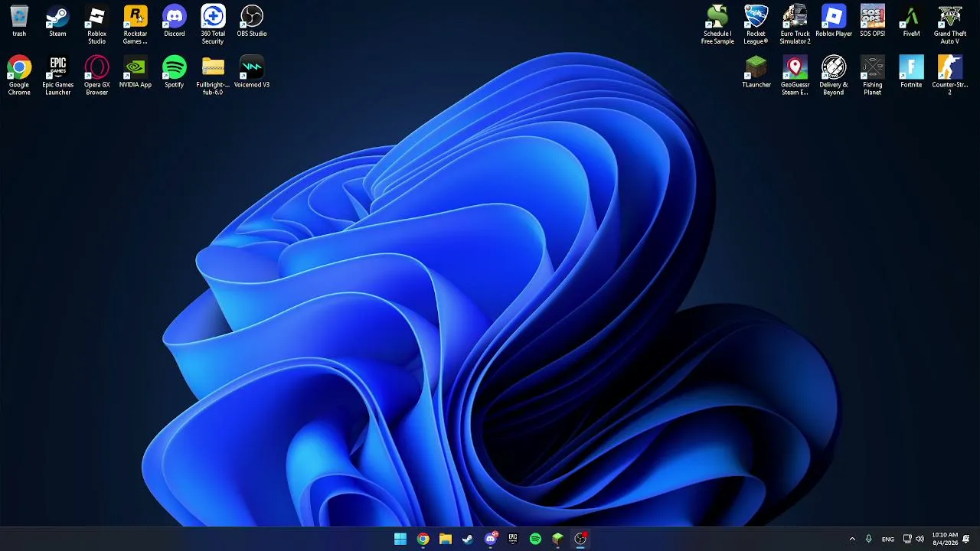
Task: Select the Discord desktop shortcut
Action: 175,21
